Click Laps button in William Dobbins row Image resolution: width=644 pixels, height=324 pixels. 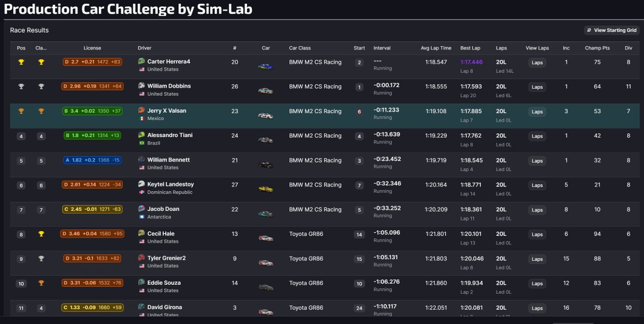click(537, 87)
